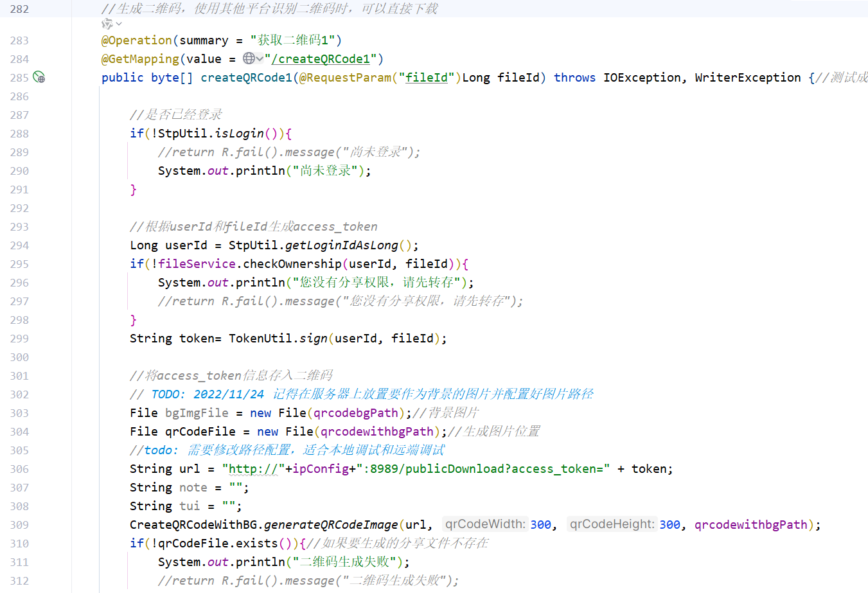Click the commented return on line 289
868x593 pixels.
pyautogui.click(x=289, y=152)
